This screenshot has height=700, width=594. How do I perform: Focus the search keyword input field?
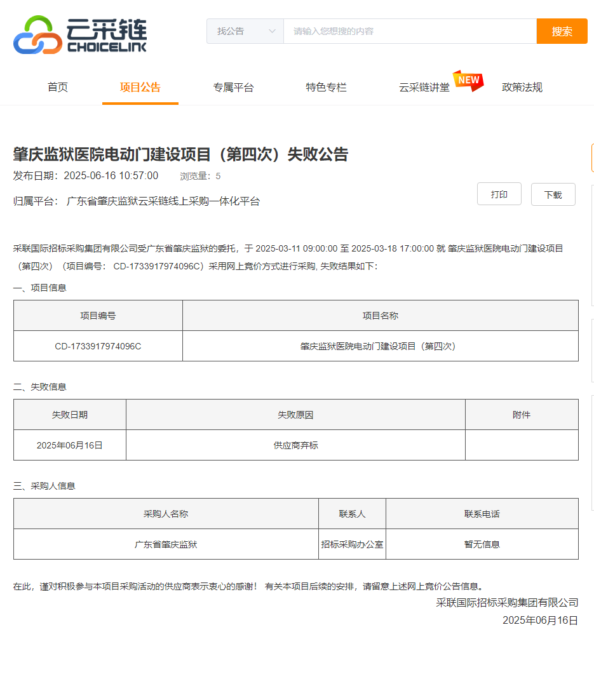tap(410, 31)
